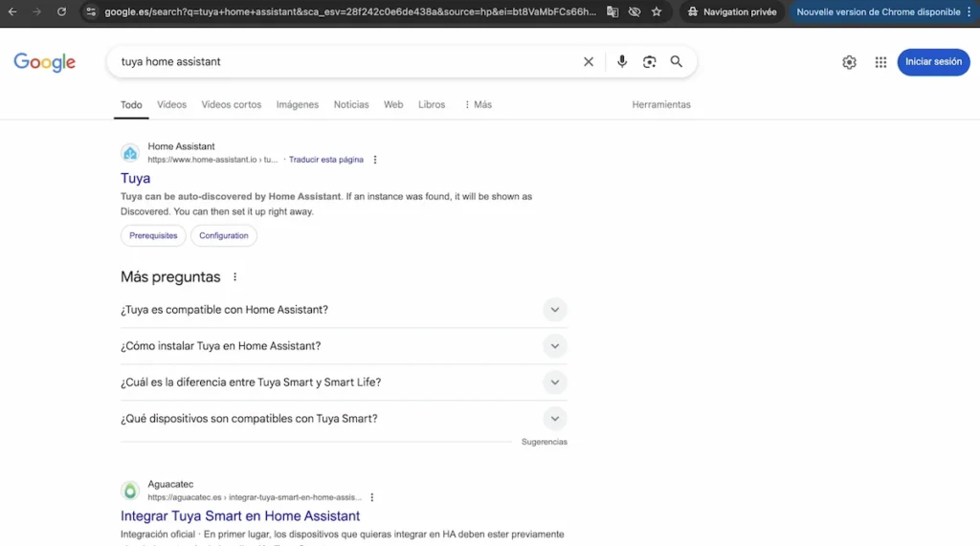
Task: Click the Home Assistant site name text
Action: pyautogui.click(x=181, y=146)
